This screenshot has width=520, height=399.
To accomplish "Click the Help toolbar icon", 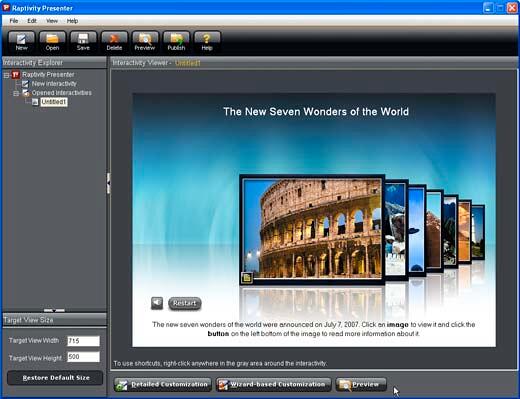I will (x=207, y=42).
